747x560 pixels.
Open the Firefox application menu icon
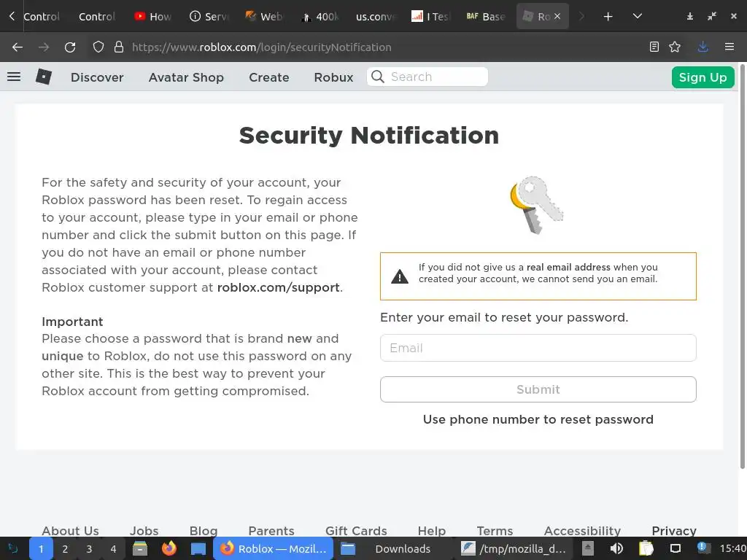click(x=729, y=47)
